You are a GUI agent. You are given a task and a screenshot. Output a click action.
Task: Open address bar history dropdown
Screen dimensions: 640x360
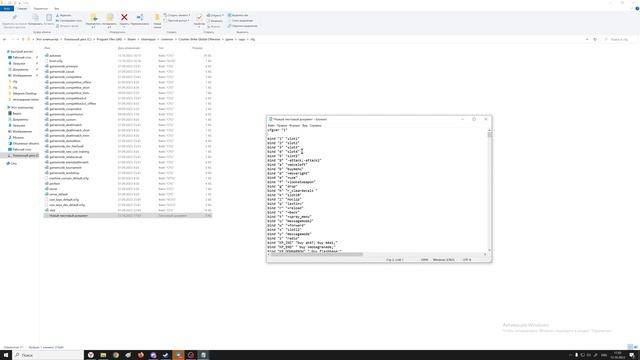pyautogui.click(x=587, y=39)
